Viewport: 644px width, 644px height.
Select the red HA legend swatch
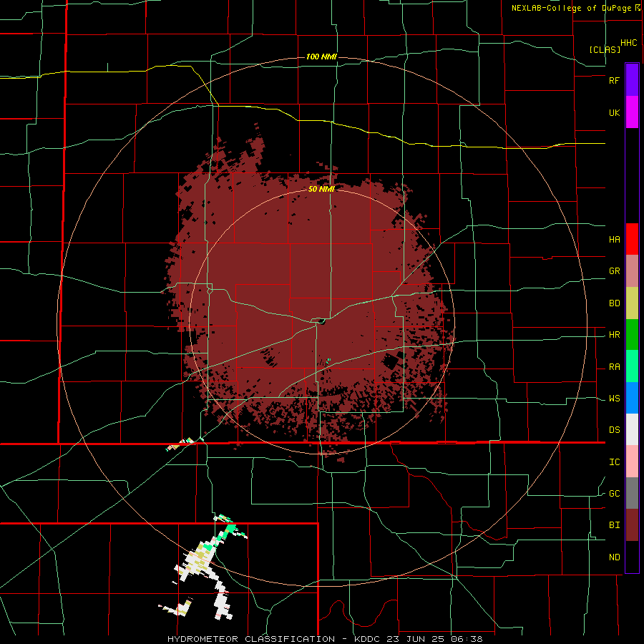click(632, 239)
